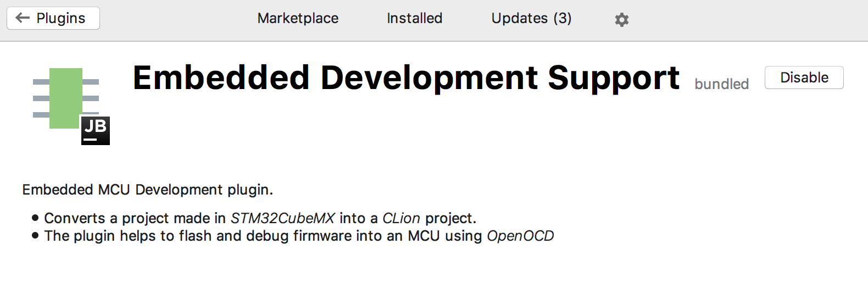This screenshot has height=299, width=868.
Task: Click the word 'firmware' in description
Action: coord(322,236)
